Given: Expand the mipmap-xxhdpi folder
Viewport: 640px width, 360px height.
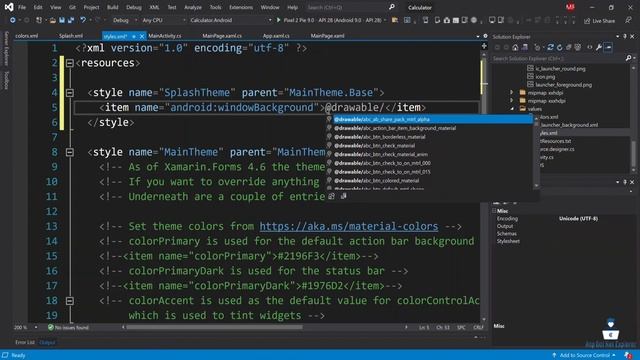Looking at the screenshot, I should point(511,93).
